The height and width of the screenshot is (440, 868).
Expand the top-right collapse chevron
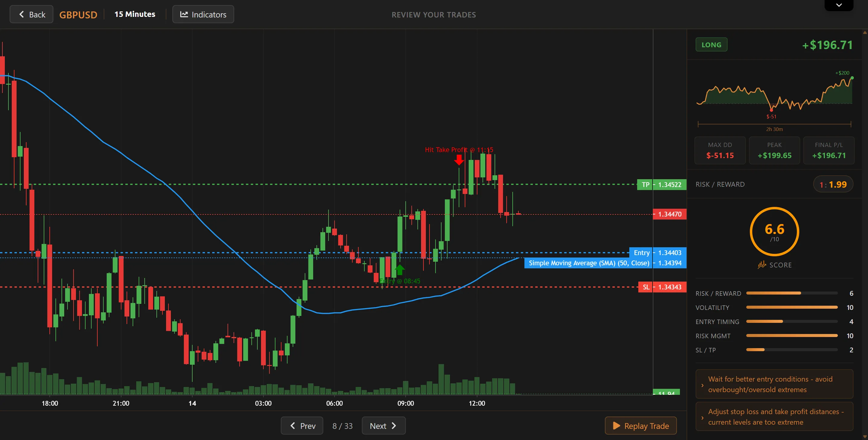pos(839,5)
